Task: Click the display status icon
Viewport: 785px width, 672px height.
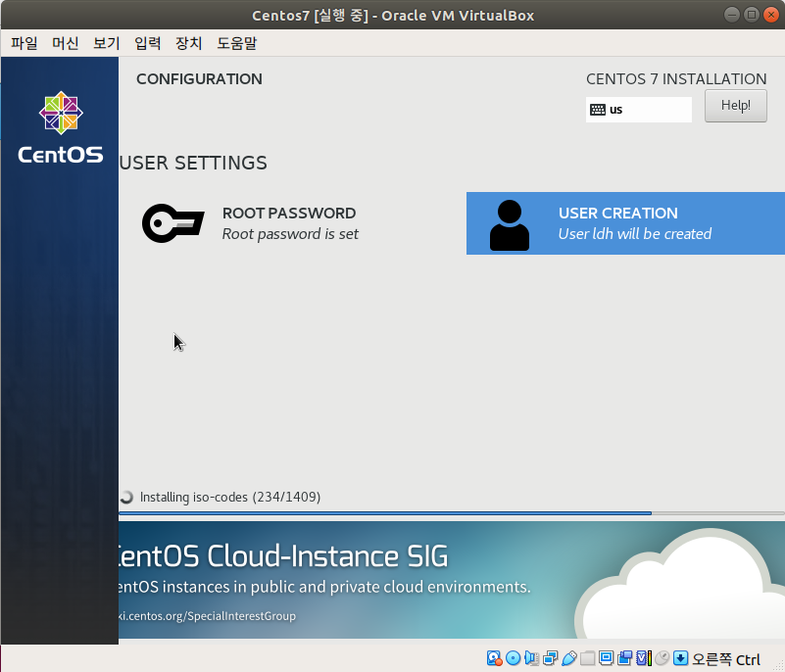Action: click(x=607, y=658)
